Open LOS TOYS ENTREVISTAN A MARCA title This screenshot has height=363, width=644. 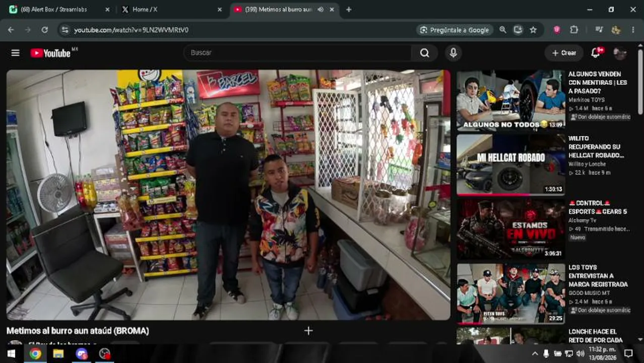tap(598, 276)
